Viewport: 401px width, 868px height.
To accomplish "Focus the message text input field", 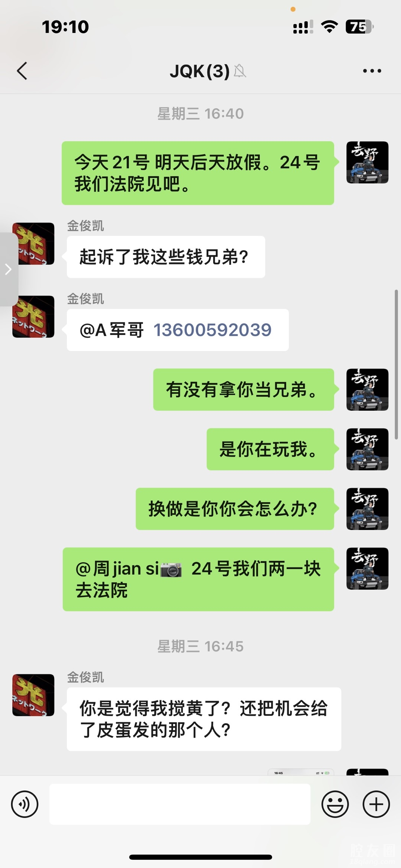I will 180,804.
